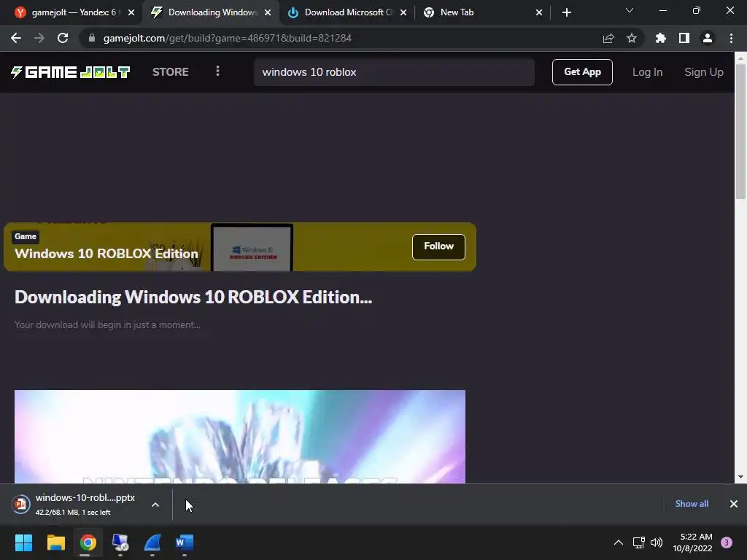
Task: Close the New Tab tab
Action: point(539,12)
